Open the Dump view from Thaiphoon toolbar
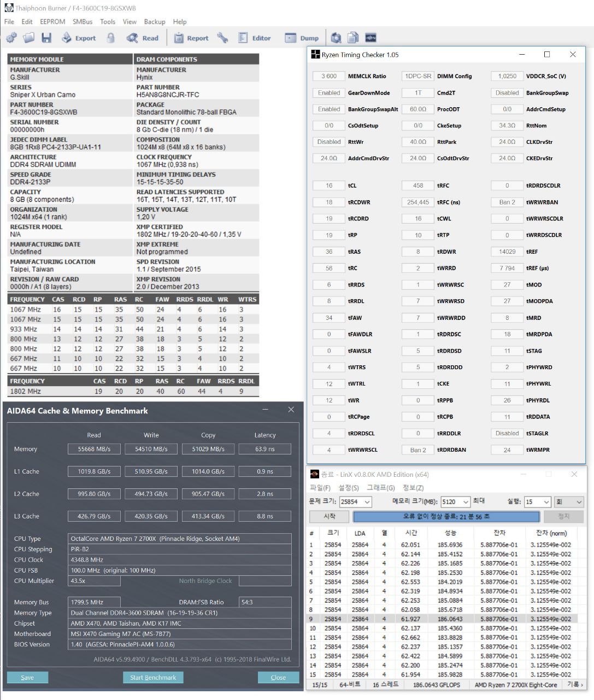Image resolution: width=594 pixels, height=700 pixels. (302, 38)
